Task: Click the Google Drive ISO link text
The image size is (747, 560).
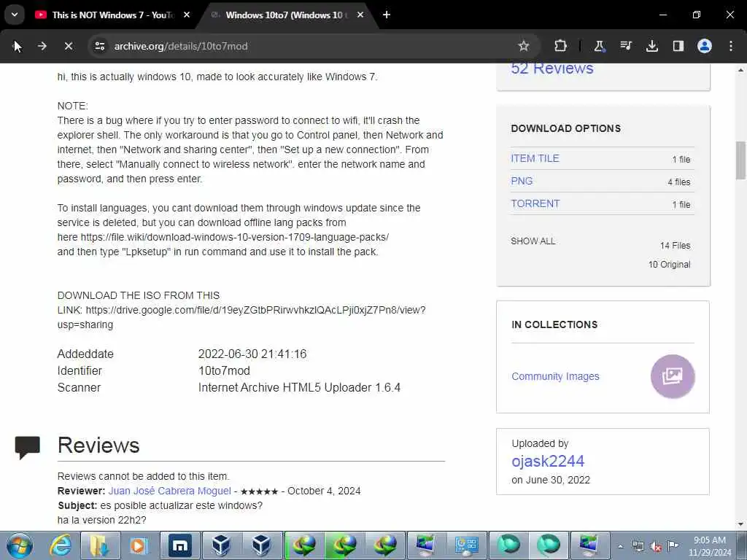Action: tap(241, 317)
